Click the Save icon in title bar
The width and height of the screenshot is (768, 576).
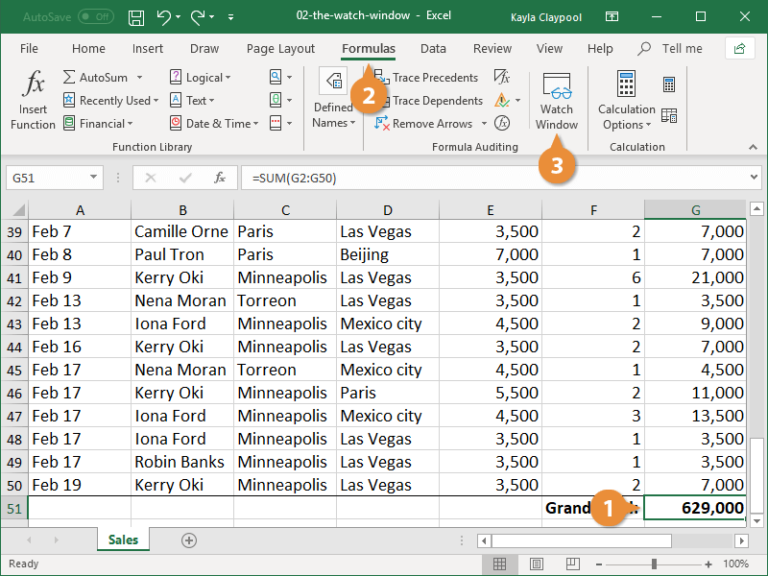point(136,18)
